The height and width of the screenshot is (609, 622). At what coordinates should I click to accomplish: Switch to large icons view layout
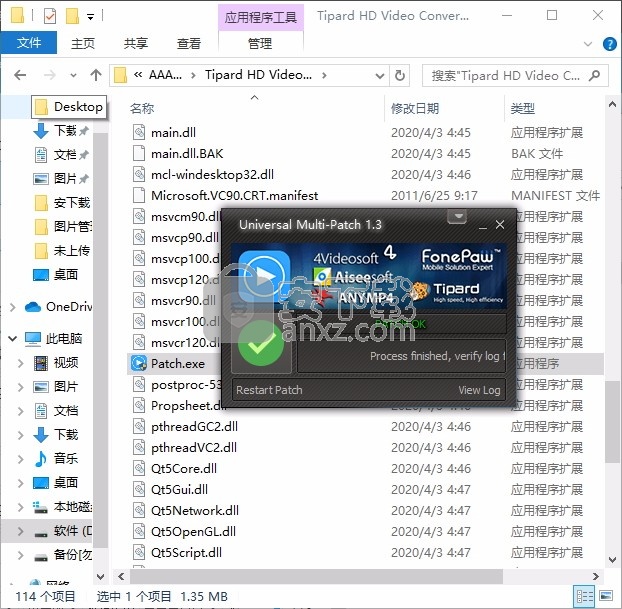[606, 596]
